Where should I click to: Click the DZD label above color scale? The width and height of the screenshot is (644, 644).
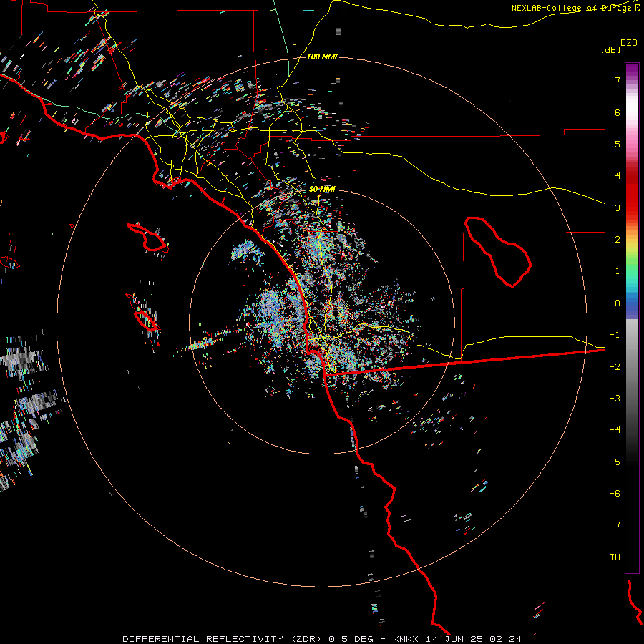pos(629,43)
